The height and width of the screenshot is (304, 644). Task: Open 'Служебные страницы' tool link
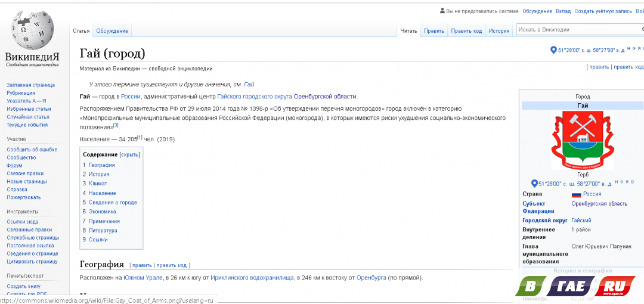(x=33, y=237)
